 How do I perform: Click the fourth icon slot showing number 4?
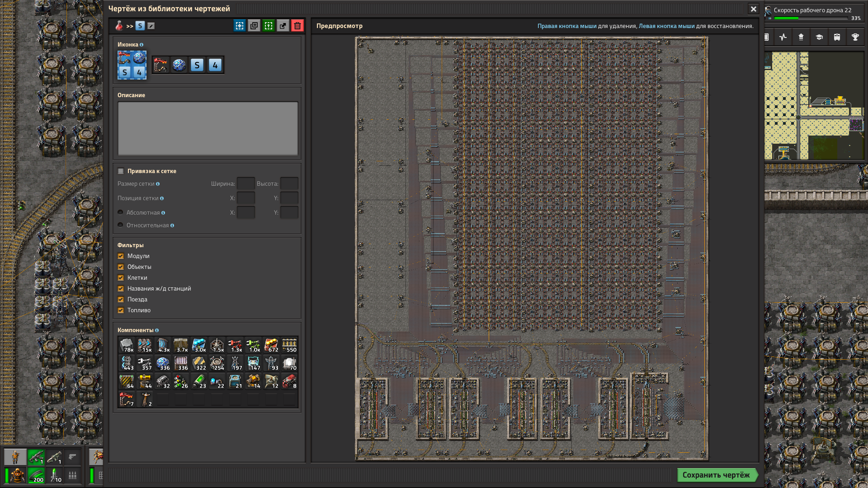[x=215, y=65]
